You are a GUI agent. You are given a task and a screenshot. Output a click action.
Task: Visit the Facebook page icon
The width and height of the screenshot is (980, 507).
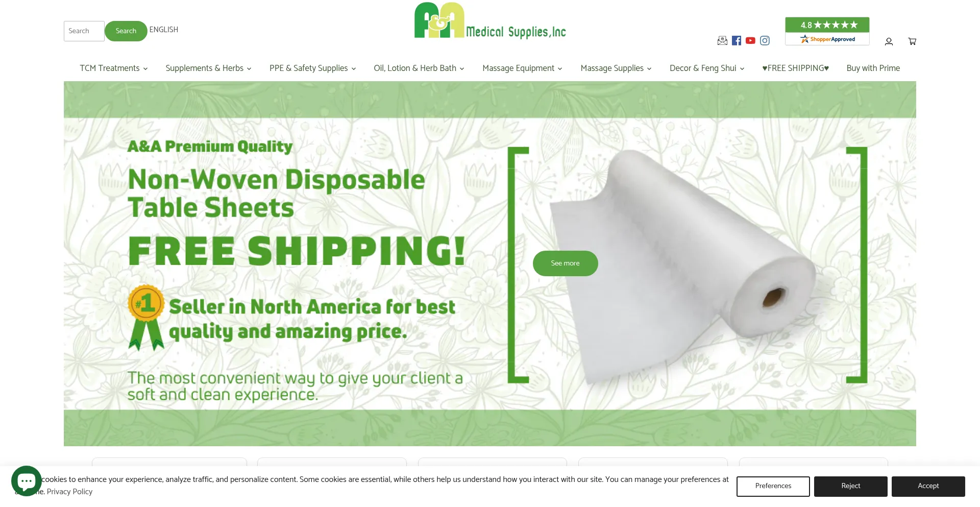(x=737, y=41)
